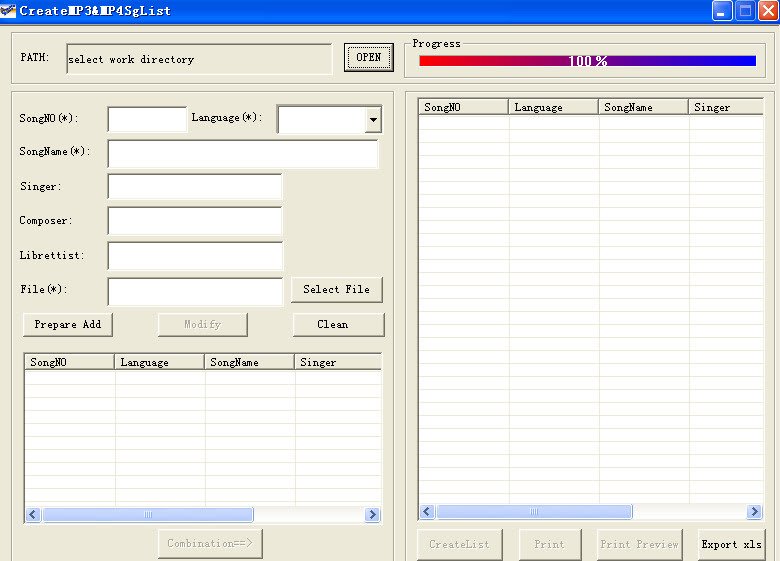Click Export xls button
Screen dimensions: 780x561
[x=731, y=545]
